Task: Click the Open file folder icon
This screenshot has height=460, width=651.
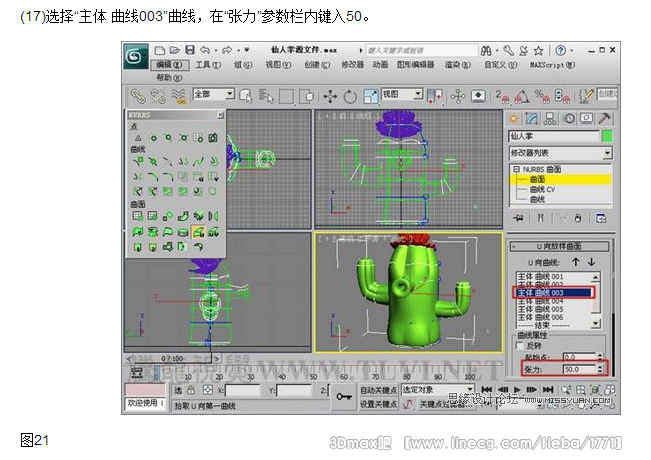Action: (x=174, y=50)
